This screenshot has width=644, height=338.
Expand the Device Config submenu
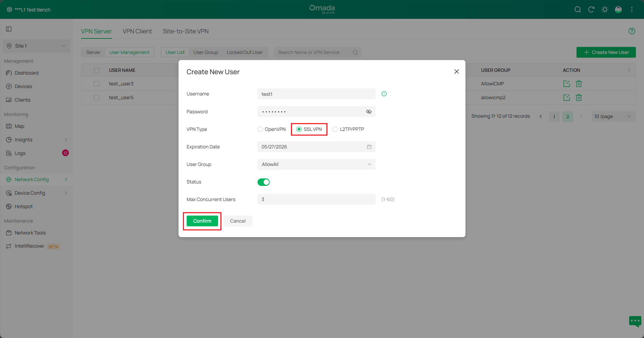(66, 193)
